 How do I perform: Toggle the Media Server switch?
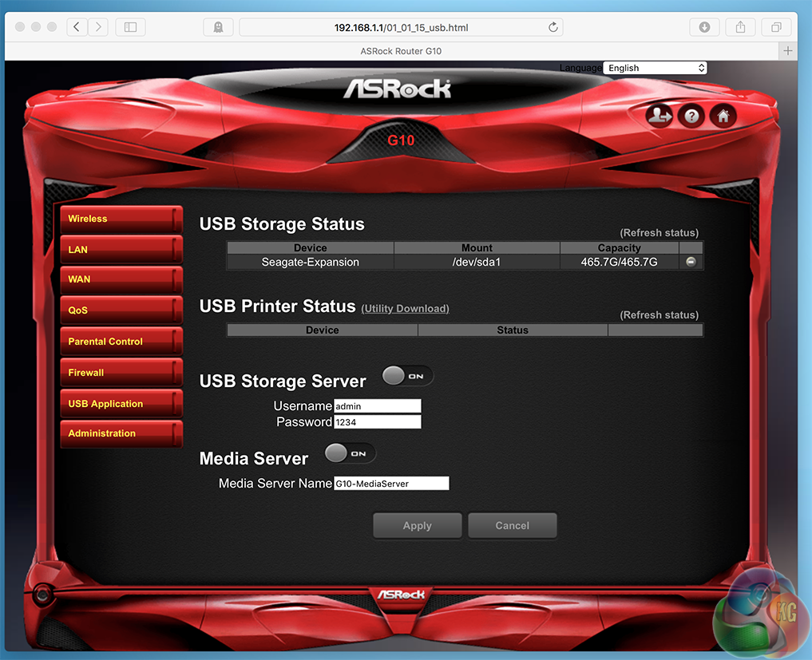(x=350, y=453)
